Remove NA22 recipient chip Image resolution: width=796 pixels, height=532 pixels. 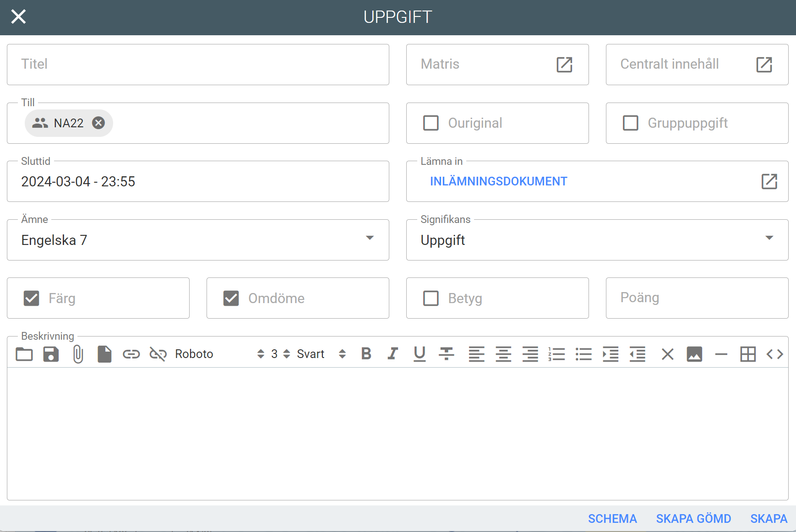tap(98, 123)
